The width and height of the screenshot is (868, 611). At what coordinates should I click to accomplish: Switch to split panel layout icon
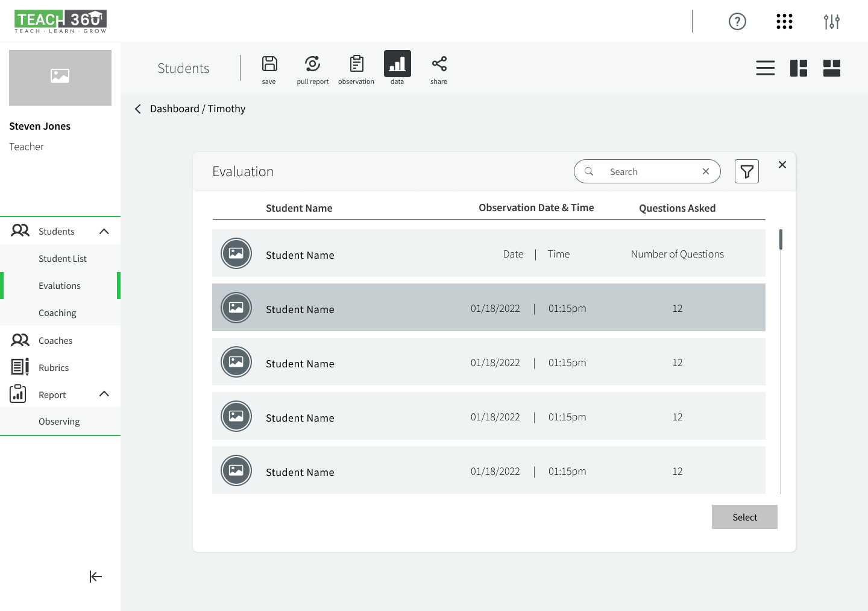799,68
